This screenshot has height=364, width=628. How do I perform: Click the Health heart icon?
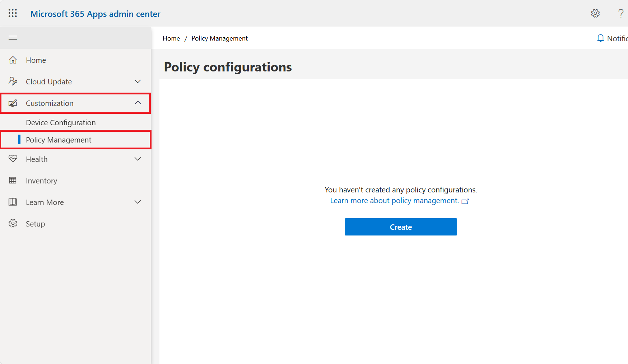(x=13, y=159)
